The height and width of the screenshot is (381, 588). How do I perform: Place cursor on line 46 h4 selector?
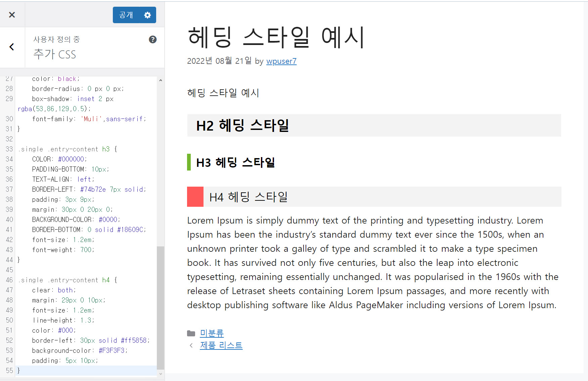pyautogui.click(x=68, y=280)
